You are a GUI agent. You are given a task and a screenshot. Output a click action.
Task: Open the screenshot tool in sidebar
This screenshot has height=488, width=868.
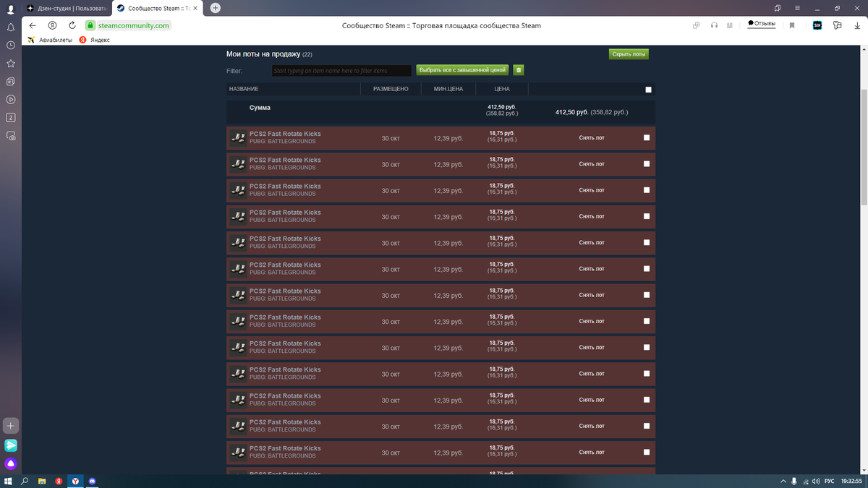click(10, 135)
